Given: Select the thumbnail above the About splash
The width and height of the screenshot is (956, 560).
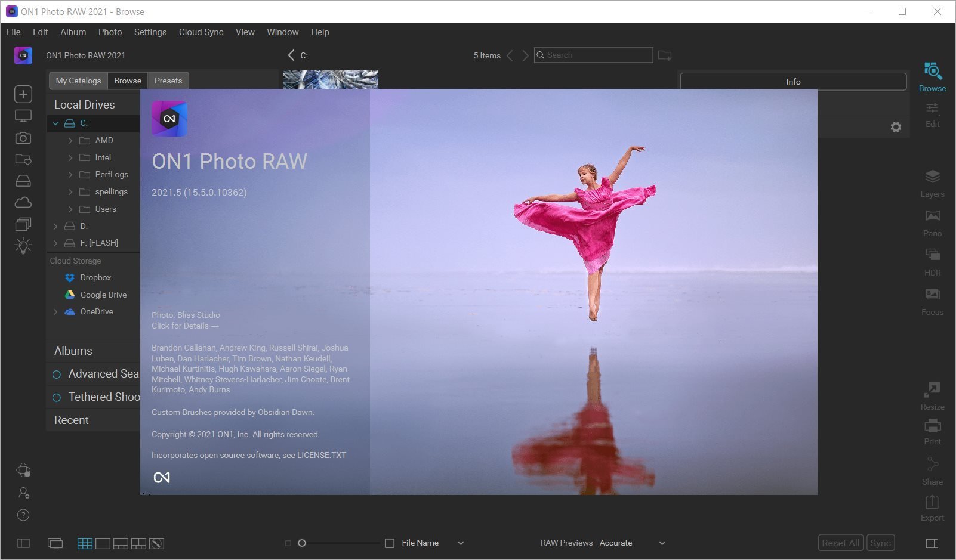Looking at the screenshot, I should [x=331, y=80].
